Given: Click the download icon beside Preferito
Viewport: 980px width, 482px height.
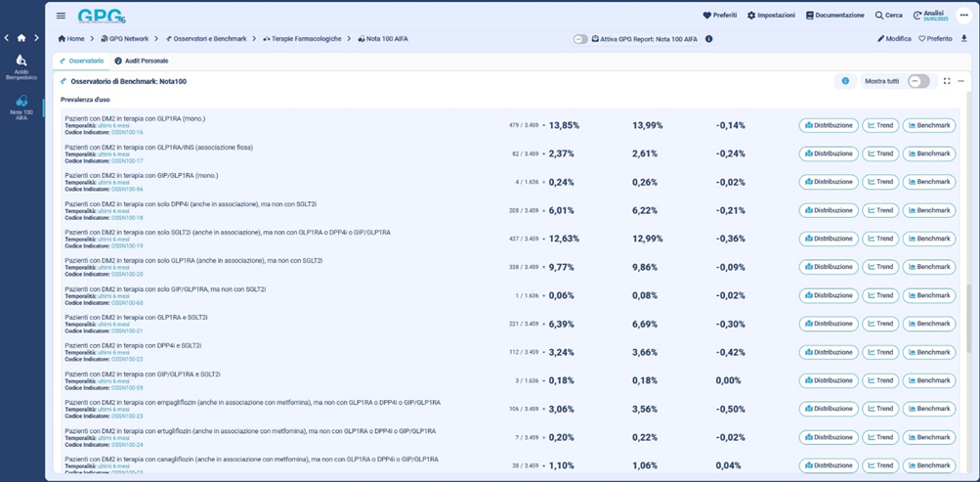Looking at the screenshot, I should (x=964, y=39).
